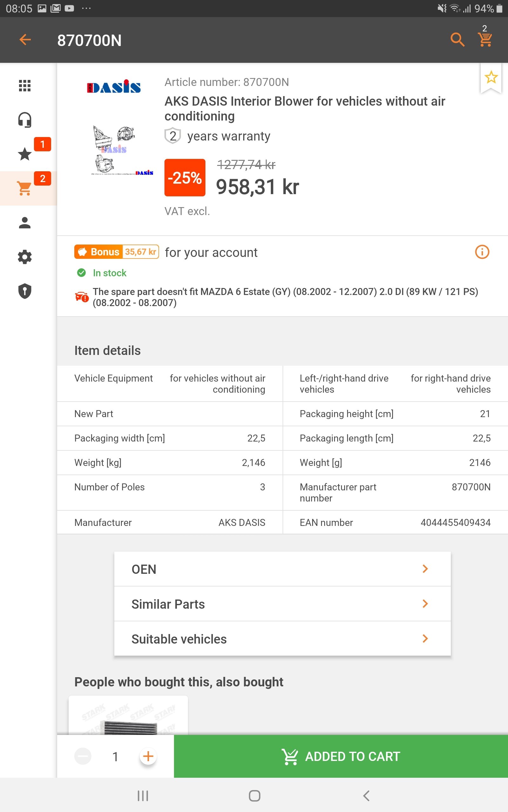Tap the Gmail notification icon in status bar
The height and width of the screenshot is (812, 508).
(56, 8)
